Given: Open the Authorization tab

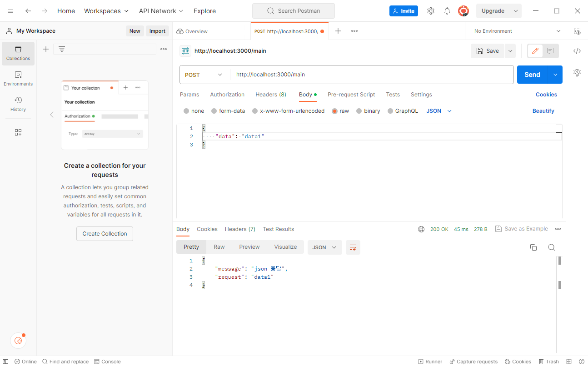Looking at the screenshot, I should pyautogui.click(x=227, y=95).
